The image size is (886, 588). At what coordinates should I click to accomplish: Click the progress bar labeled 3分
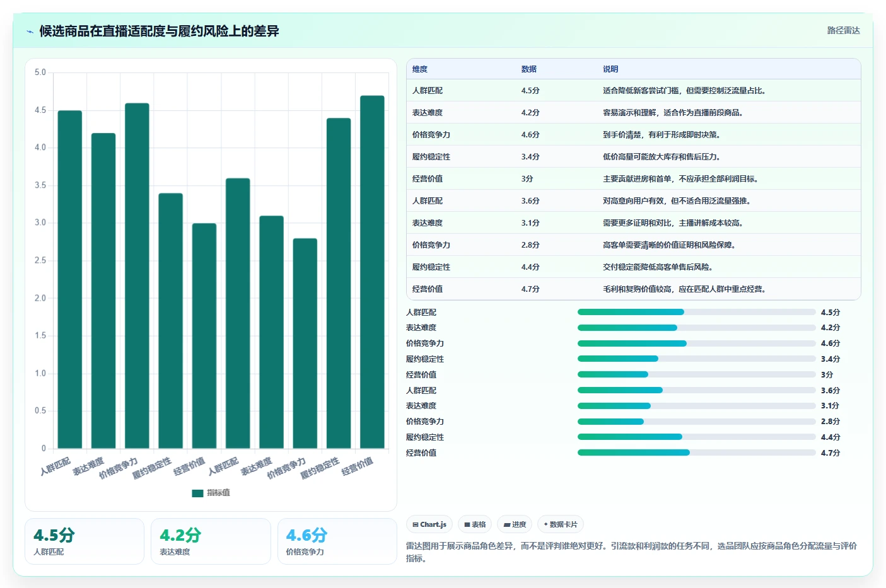(x=697, y=374)
